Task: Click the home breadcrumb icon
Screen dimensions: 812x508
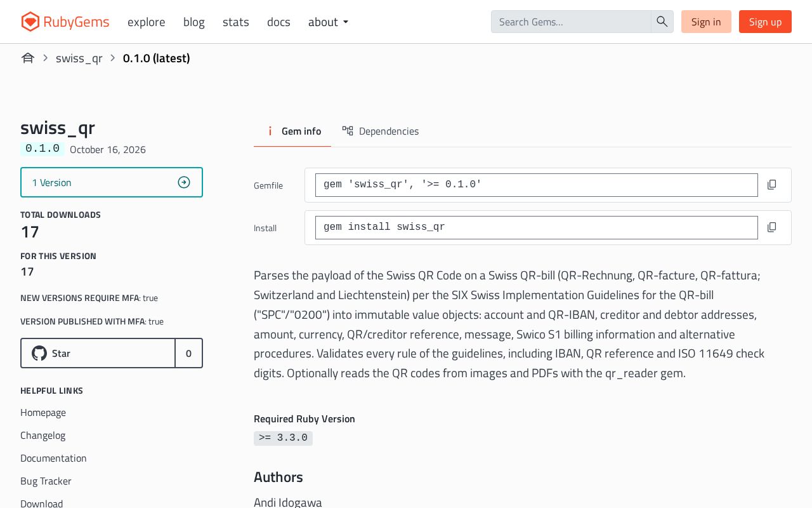Action: 27,58
